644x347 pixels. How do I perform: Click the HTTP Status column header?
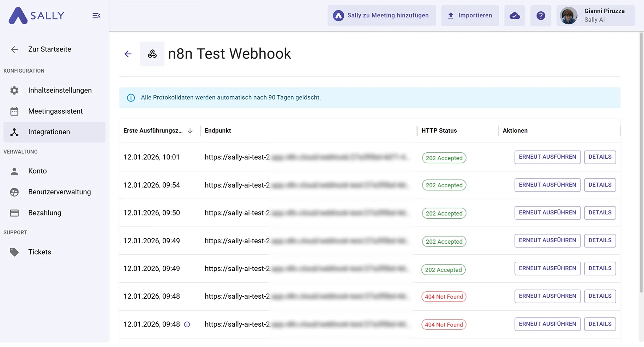pyautogui.click(x=439, y=130)
